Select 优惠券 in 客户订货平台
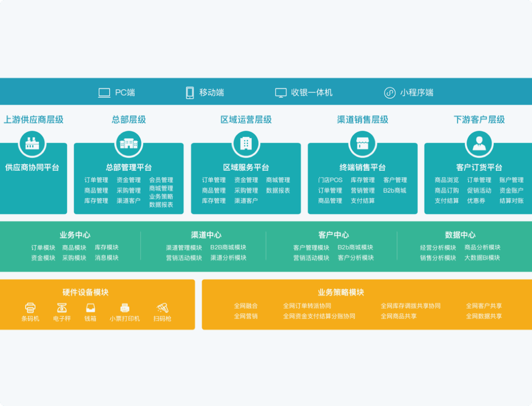532x406 pixels. (476, 201)
